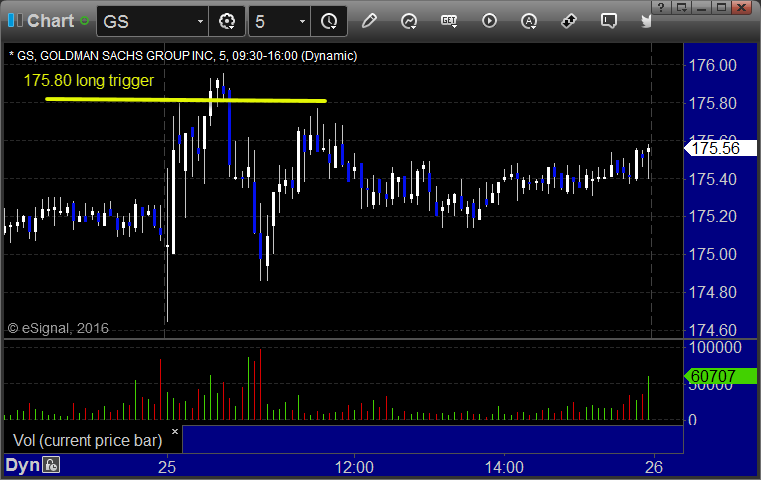Toggle the Dyn lock icon
This screenshot has width=761, height=480.
51,465
